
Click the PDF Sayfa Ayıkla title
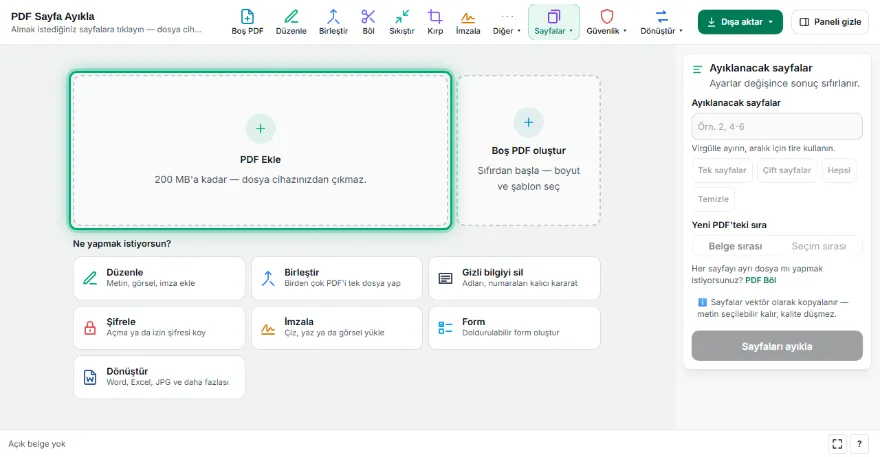pos(53,16)
